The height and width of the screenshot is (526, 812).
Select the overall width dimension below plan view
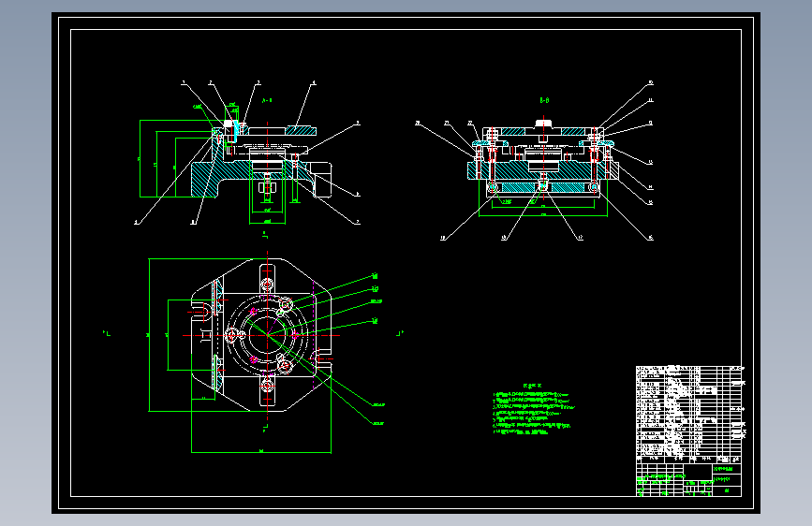[261, 452]
